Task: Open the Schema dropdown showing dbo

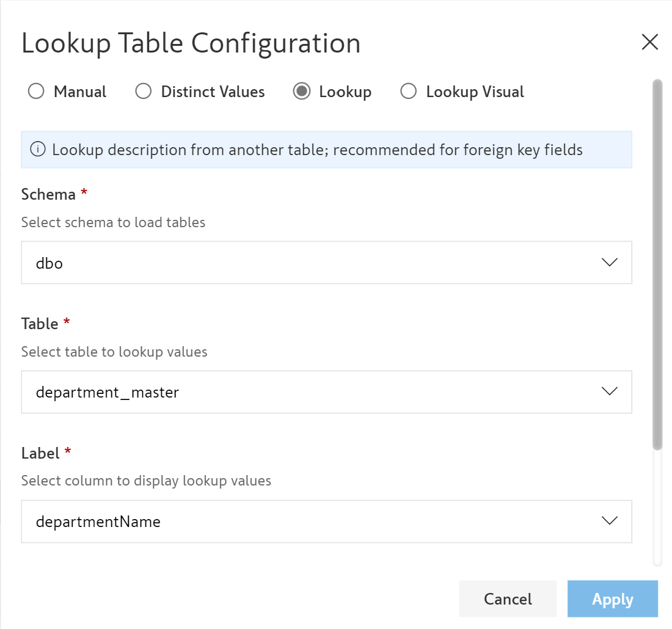Action: (305, 263)
